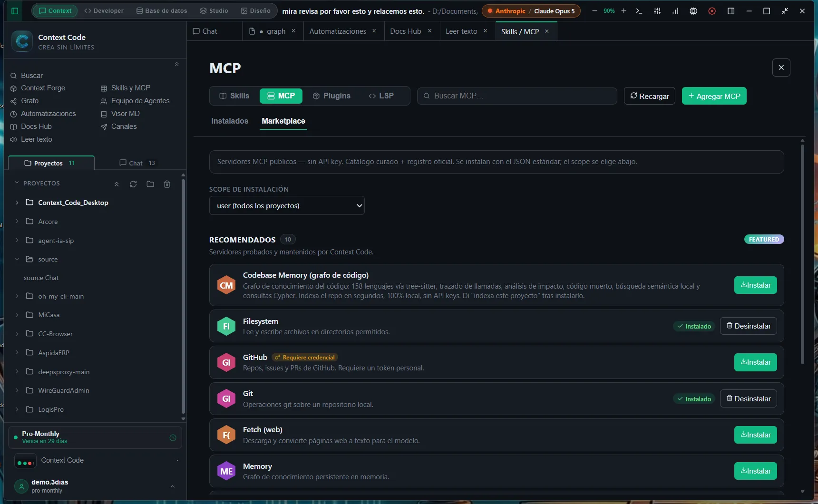The height and width of the screenshot is (504, 818).
Task: Switch to the Automatizaciones tab
Action: 338,31
